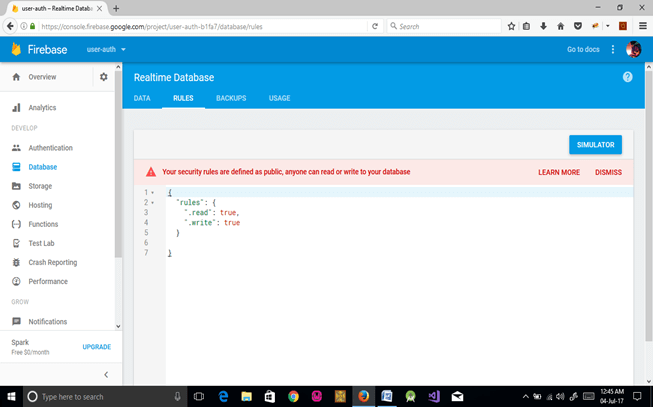Screen dimensions: 653x407
Task: Open the user-auth project dropdown
Action: coord(106,49)
